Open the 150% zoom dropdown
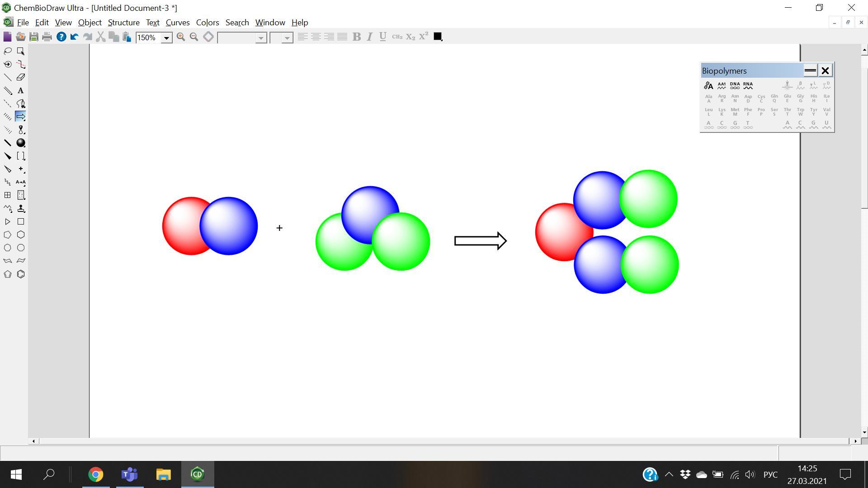The image size is (868, 488). 166,38
